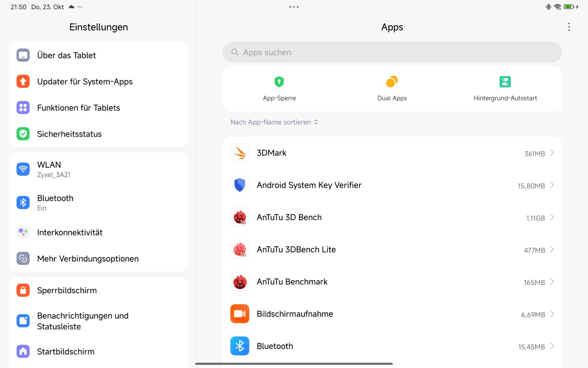Tap the 3DMark app icon
This screenshot has height=368, width=588.
[x=239, y=153]
